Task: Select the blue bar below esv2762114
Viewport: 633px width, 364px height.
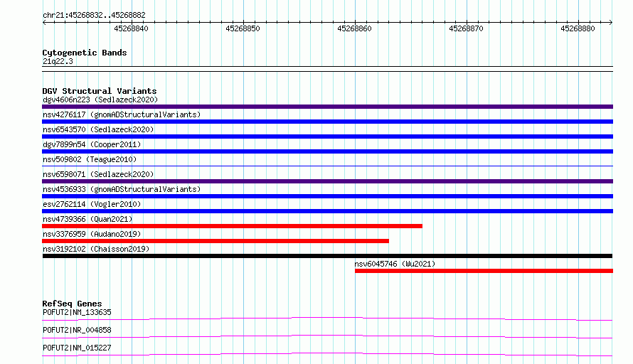Action: click(x=327, y=211)
